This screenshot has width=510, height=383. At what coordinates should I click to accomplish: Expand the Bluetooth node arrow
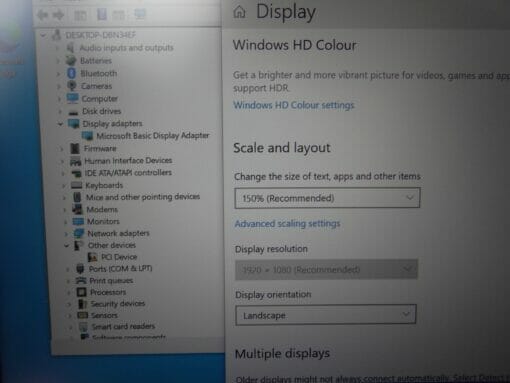(58, 74)
